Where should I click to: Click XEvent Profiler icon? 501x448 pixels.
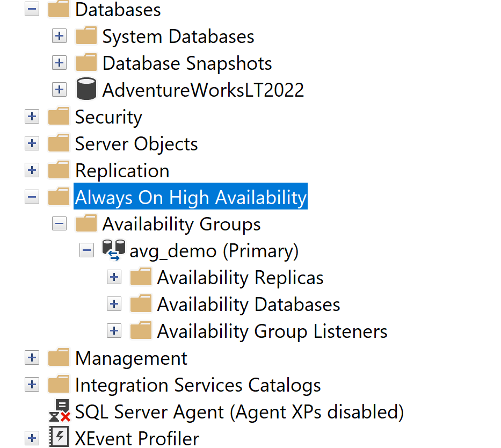pos(59,437)
